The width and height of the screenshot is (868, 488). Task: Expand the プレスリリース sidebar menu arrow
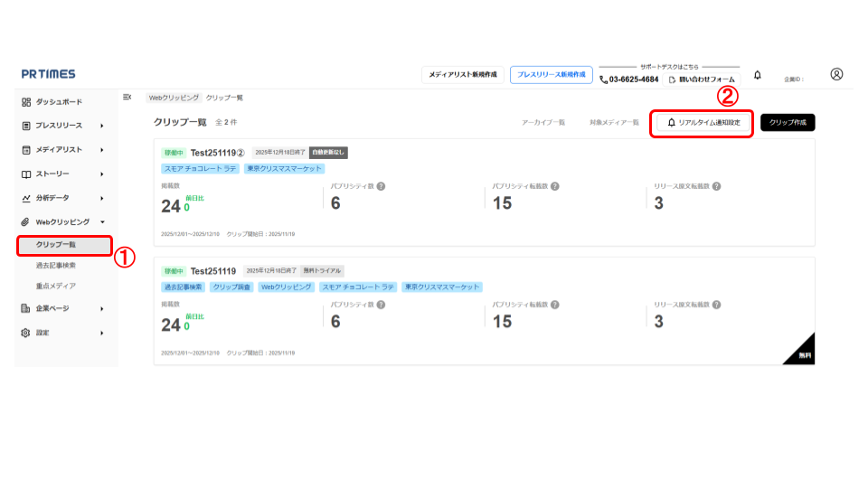pos(102,127)
